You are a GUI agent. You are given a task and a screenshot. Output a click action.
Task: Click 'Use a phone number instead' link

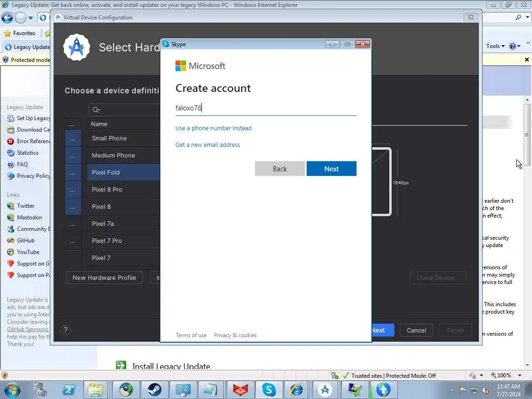tap(213, 128)
